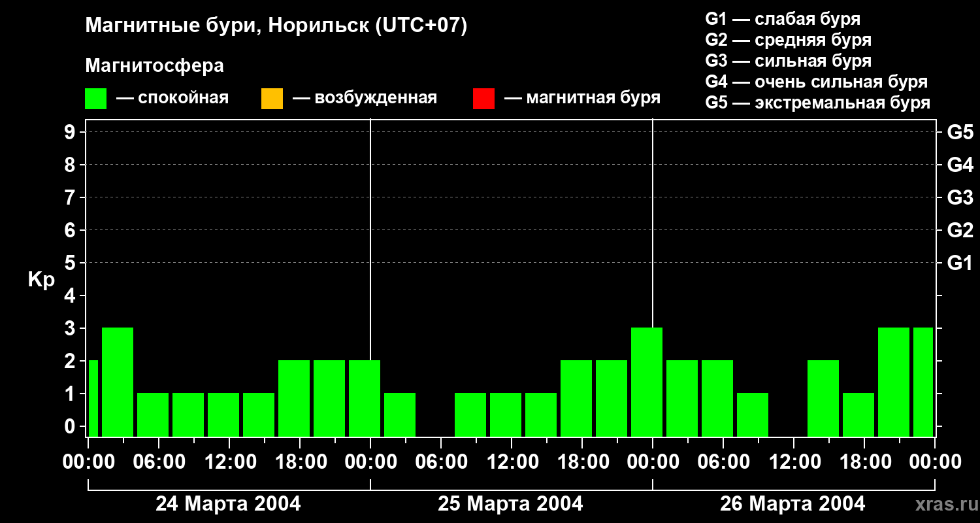Image resolution: width=980 pixels, height=523 pixels.
Task: Click the '26 Марта 2004' date label
Action: [792, 504]
